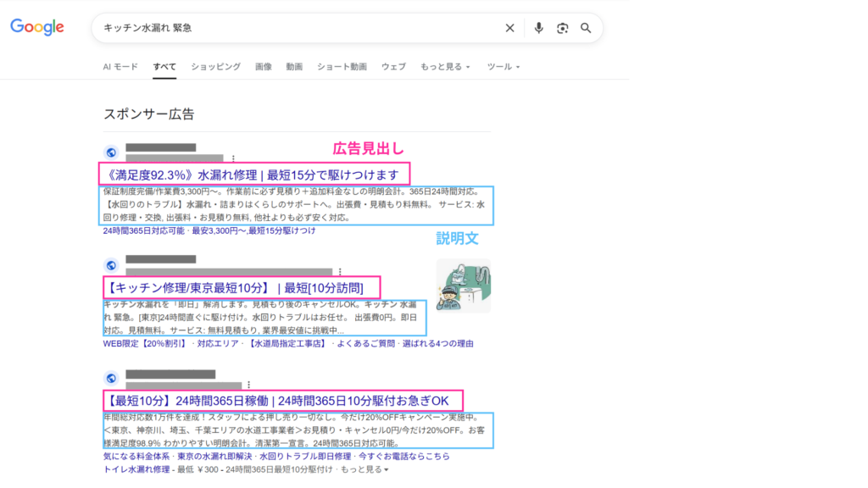Screen dimensions: 868x488
Task: Clear the search box with the X icon
Action: tap(509, 28)
